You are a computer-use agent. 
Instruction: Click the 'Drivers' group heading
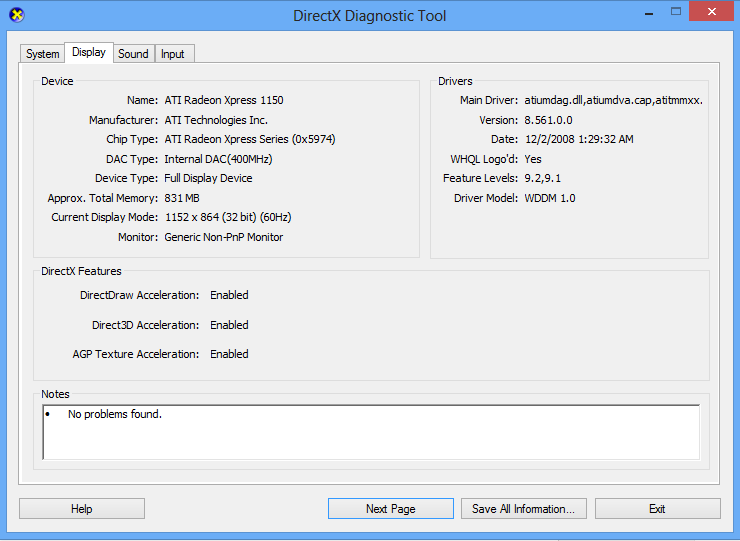(x=455, y=81)
